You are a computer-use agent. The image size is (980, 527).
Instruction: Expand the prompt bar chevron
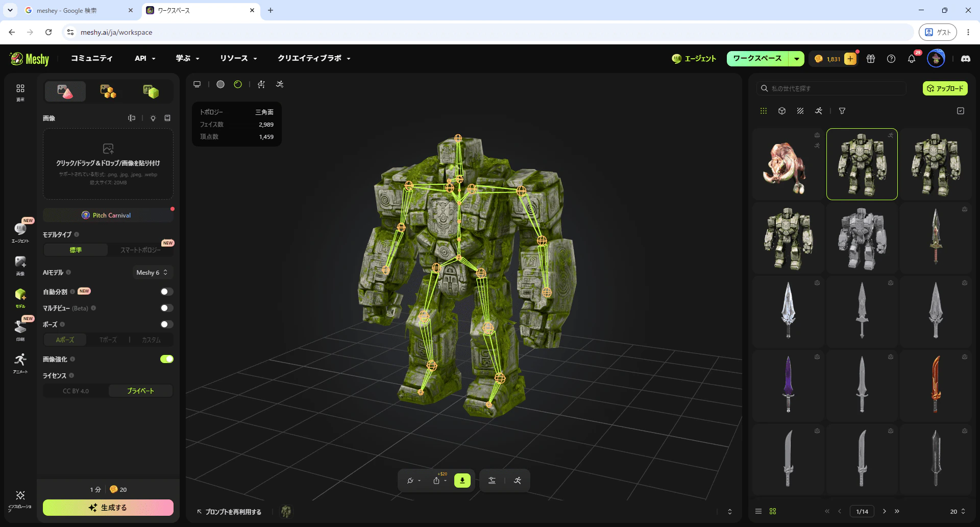[x=730, y=512]
